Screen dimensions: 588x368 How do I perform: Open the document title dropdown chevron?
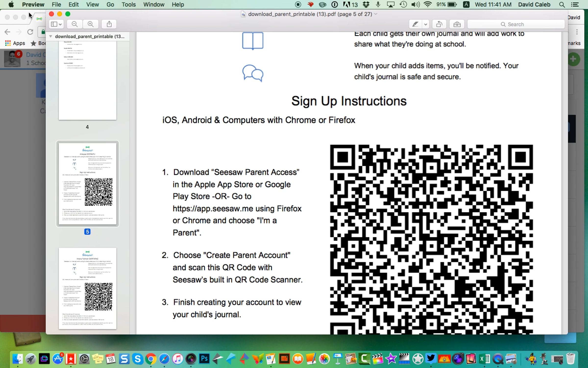click(x=376, y=14)
